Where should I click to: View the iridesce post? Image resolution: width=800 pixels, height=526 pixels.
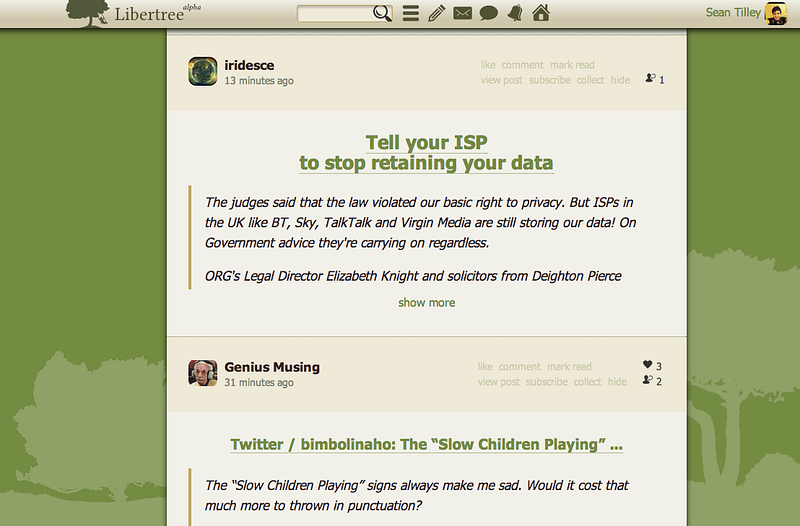502,80
